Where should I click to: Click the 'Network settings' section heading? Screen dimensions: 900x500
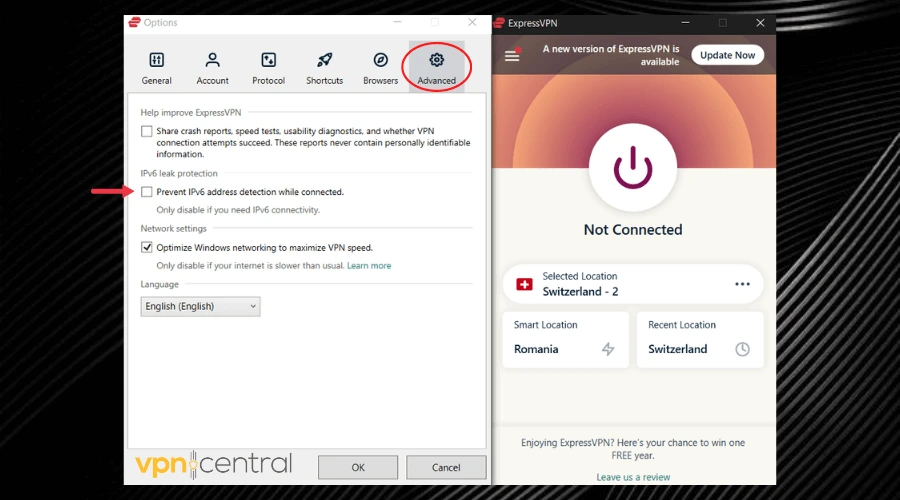pos(173,228)
